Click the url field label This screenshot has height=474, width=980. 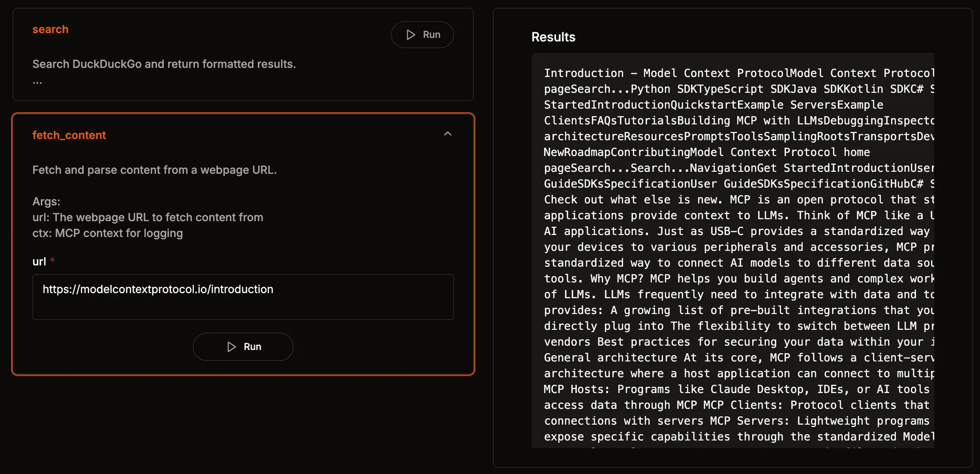pos(39,261)
